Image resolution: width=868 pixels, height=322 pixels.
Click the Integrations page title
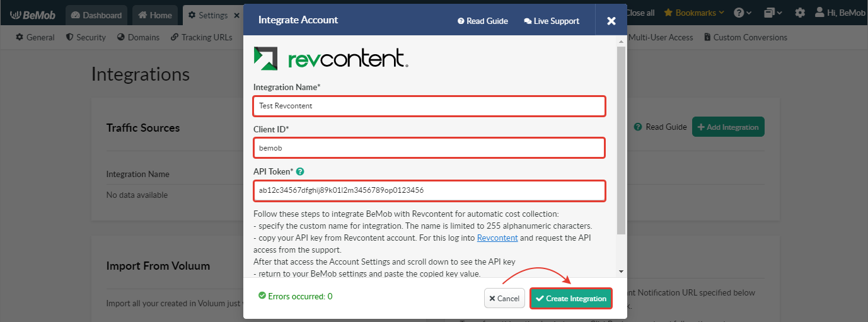(141, 74)
